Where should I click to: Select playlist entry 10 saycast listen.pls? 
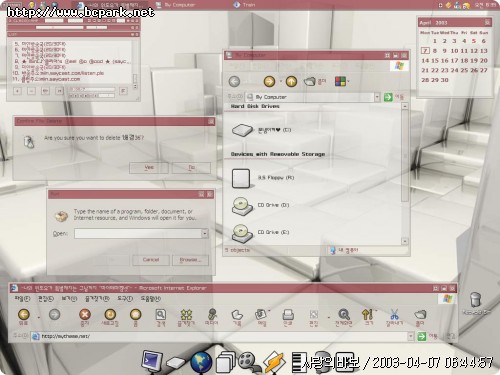pos(58,73)
